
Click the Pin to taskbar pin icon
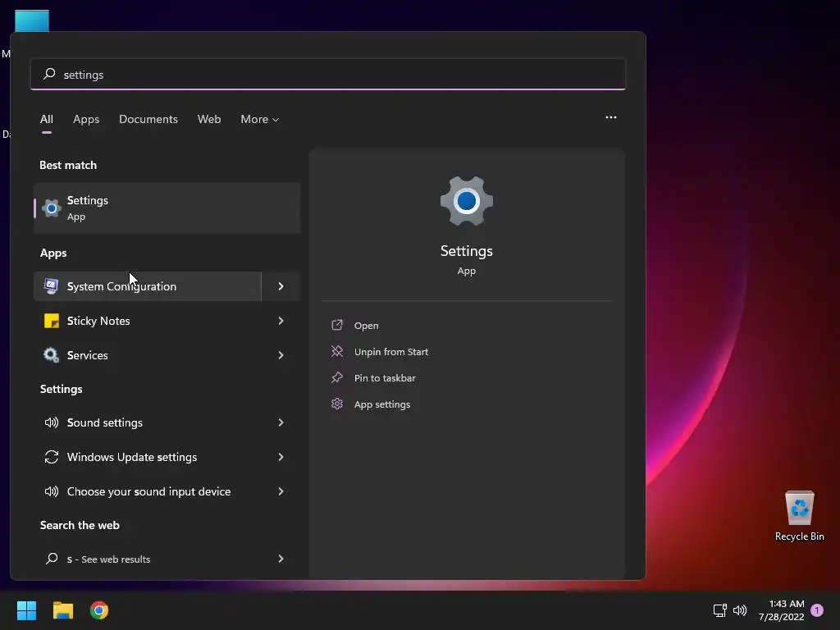coord(337,377)
